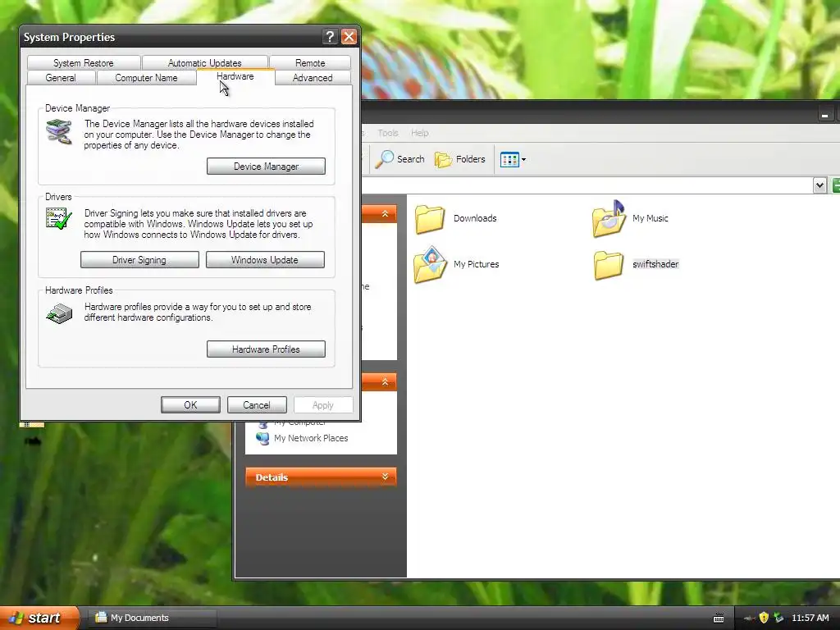840x630 pixels.
Task: Click the My Documents taskbar button
Action: tap(152, 618)
